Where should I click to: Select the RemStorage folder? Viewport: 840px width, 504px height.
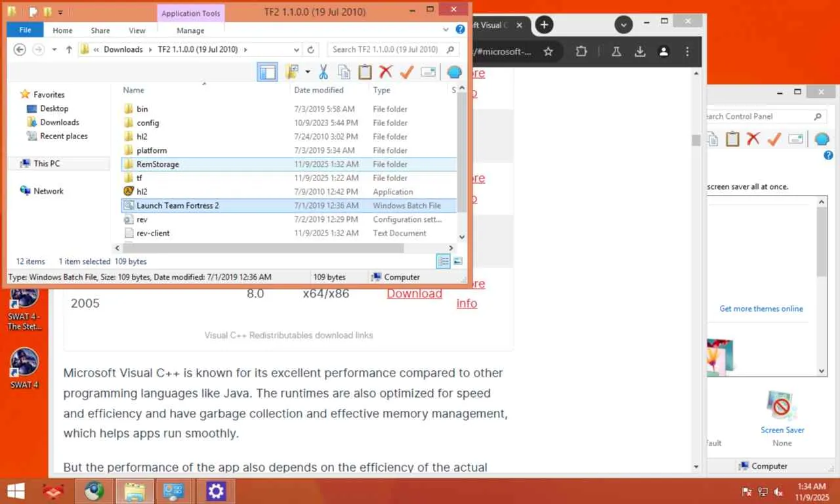tap(289, 164)
